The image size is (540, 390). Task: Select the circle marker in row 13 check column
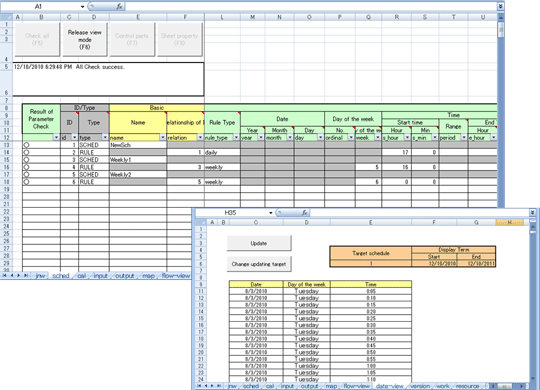(x=26, y=145)
